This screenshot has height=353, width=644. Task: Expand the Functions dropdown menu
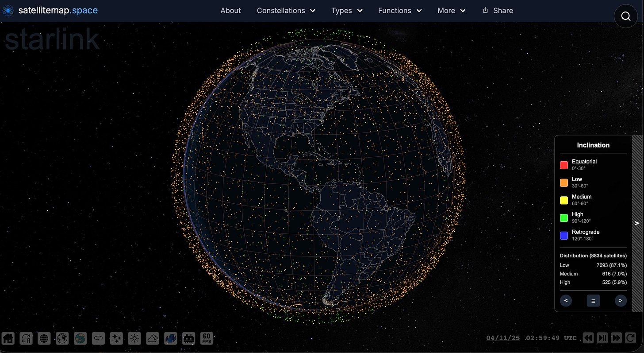pos(400,11)
